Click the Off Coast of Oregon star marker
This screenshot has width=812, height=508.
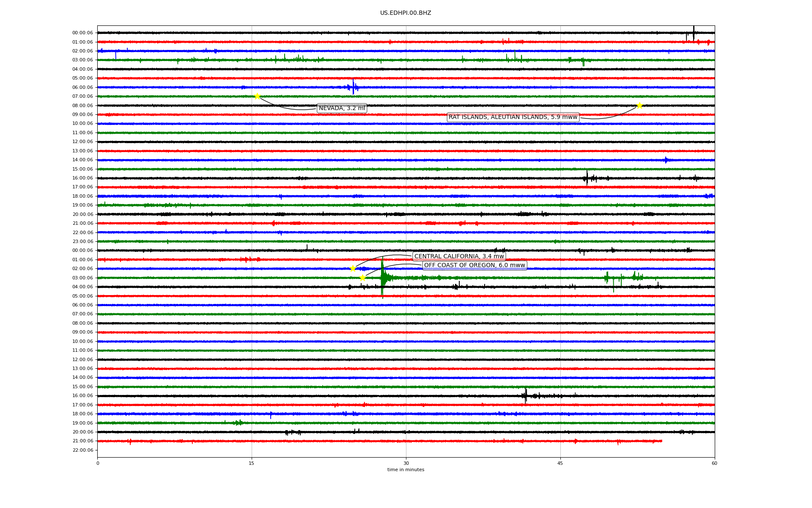point(362,278)
